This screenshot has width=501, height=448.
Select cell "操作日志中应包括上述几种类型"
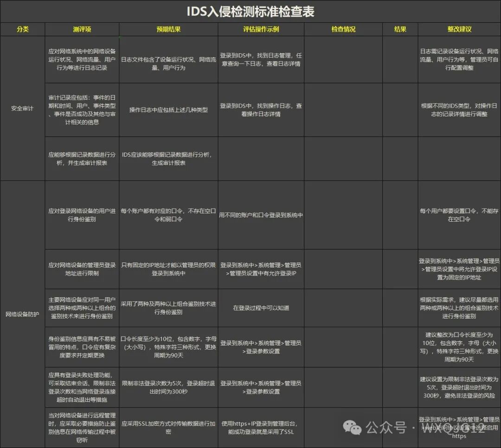tap(168, 110)
